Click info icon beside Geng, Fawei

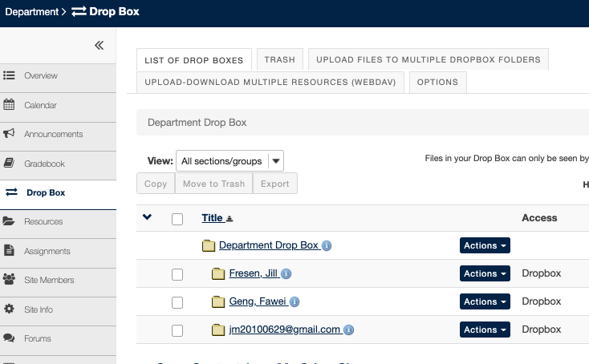(294, 302)
